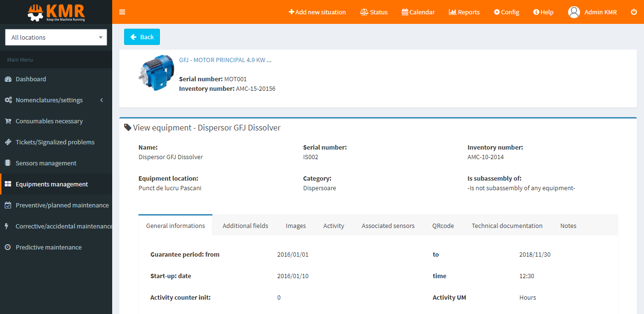Click the Consumables necessary cart icon
The image size is (644, 314).
click(x=8, y=121)
